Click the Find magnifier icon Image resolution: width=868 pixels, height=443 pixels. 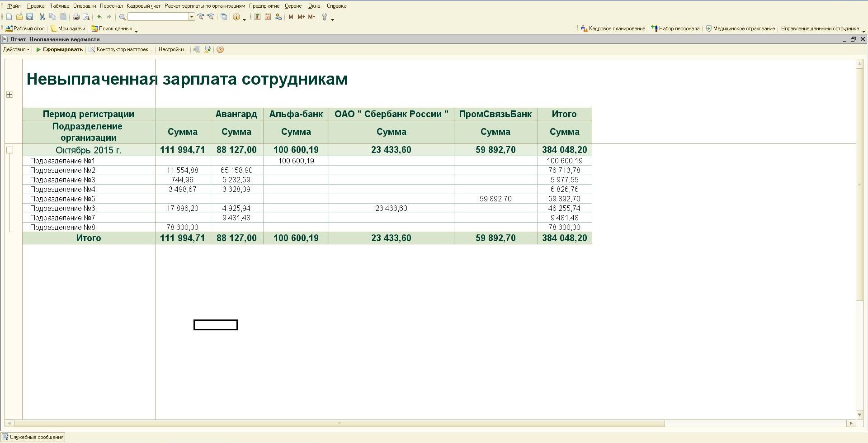click(122, 17)
